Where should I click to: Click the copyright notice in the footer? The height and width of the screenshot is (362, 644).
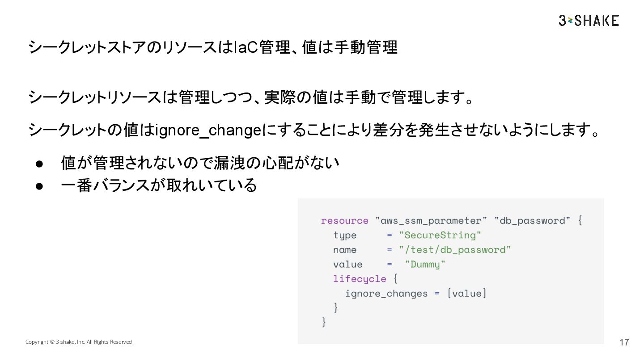[x=79, y=342]
